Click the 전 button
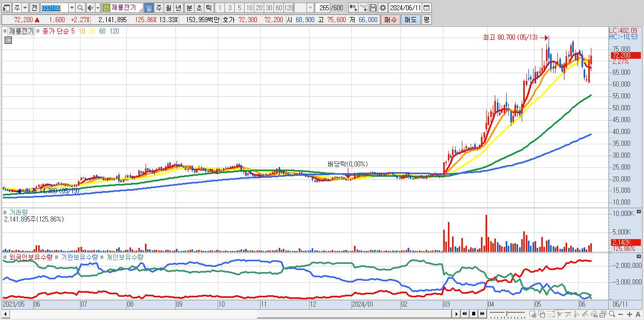Viewport: 644px width, 320px height. click(x=35, y=8)
